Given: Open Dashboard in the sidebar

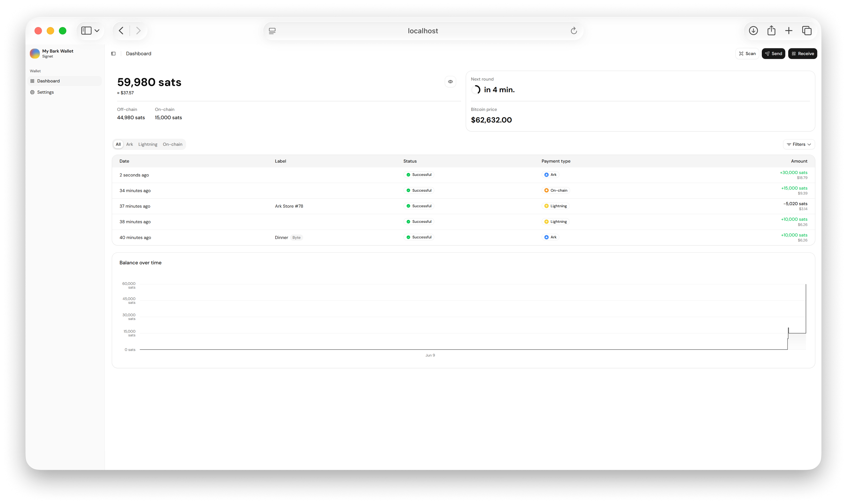Looking at the screenshot, I should [65, 81].
